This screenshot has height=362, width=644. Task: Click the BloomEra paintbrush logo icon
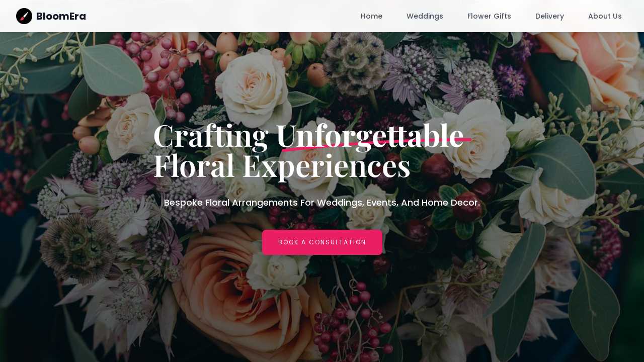tap(24, 16)
